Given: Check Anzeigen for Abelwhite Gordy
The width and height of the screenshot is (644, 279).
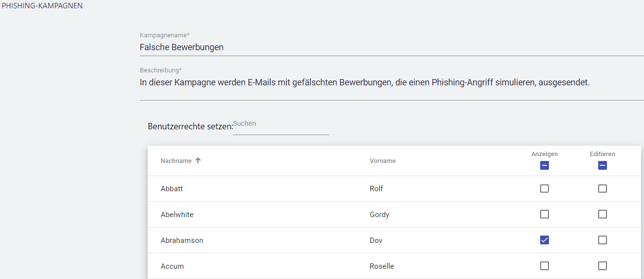Looking at the screenshot, I should 545,214.
